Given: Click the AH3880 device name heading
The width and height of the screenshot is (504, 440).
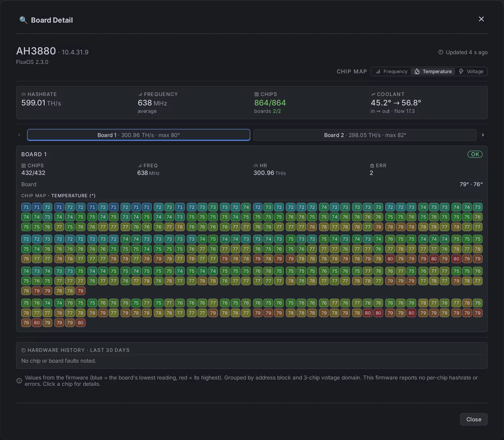Looking at the screenshot, I should pos(36,51).
